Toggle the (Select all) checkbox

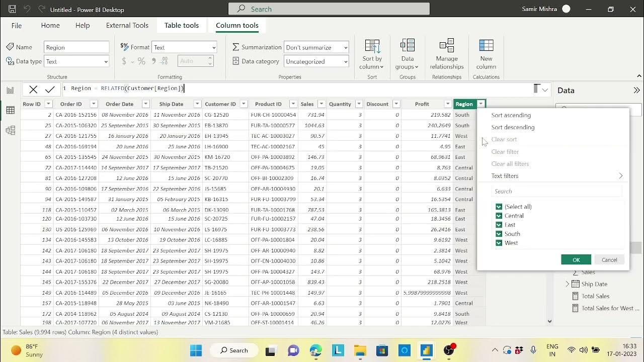pos(499,207)
